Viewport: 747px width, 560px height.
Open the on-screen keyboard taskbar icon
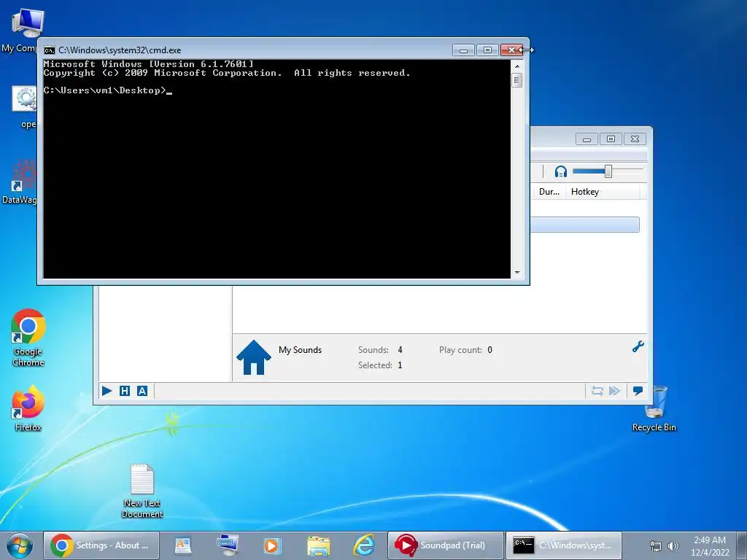point(228,545)
